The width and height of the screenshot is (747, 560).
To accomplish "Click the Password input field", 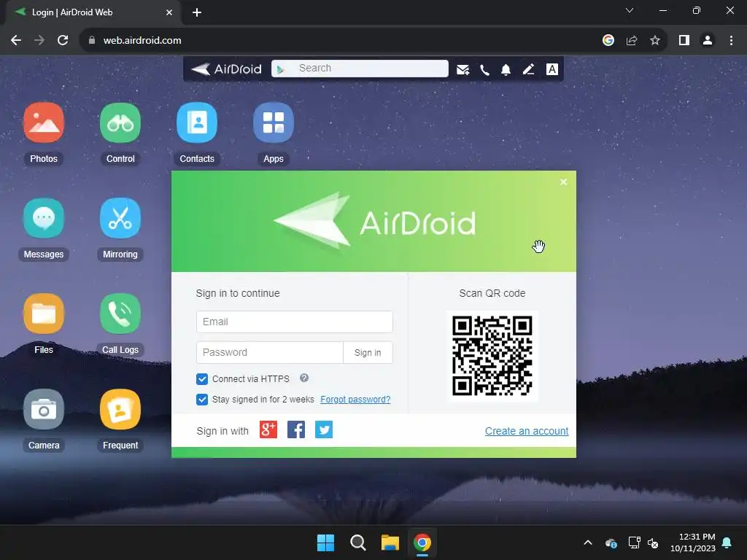I will tap(270, 352).
